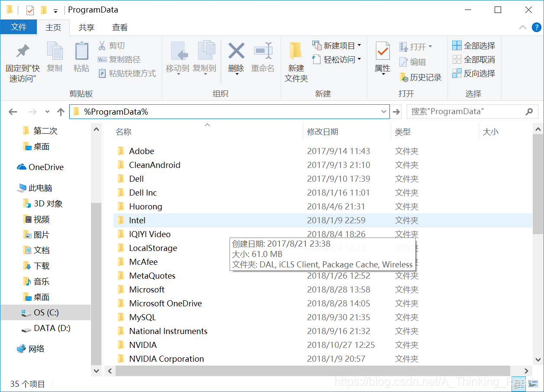Select the CleanAndroid folder
Image resolution: width=544 pixels, height=392 pixels.
(155, 165)
